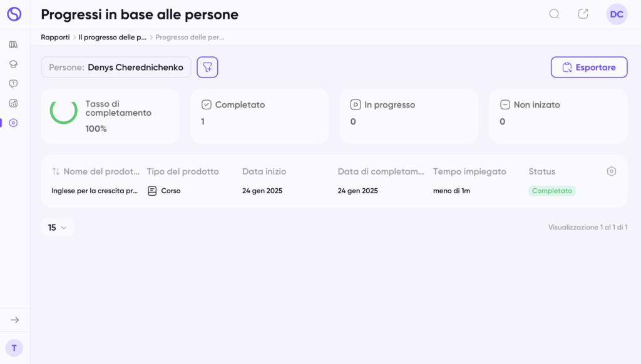Expand the sidebar with arrow button

pyautogui.click(x=15, y=320)
